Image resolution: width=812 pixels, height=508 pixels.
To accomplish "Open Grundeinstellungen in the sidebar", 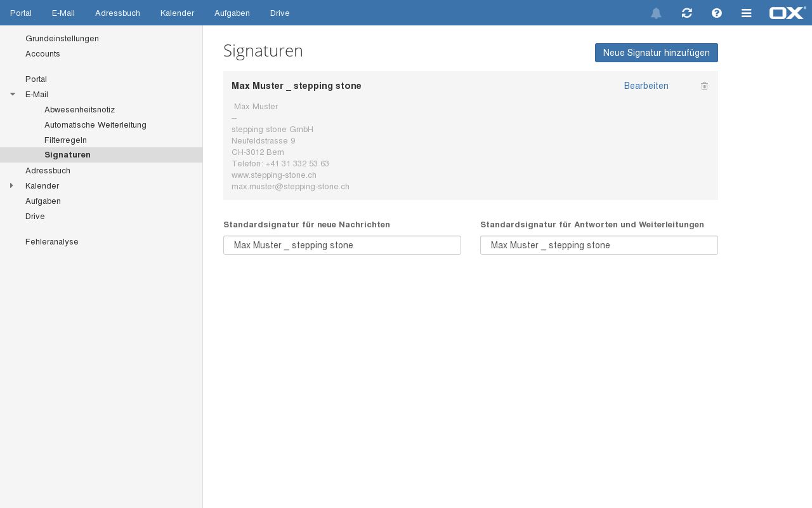I will click(x=62, y=38).
